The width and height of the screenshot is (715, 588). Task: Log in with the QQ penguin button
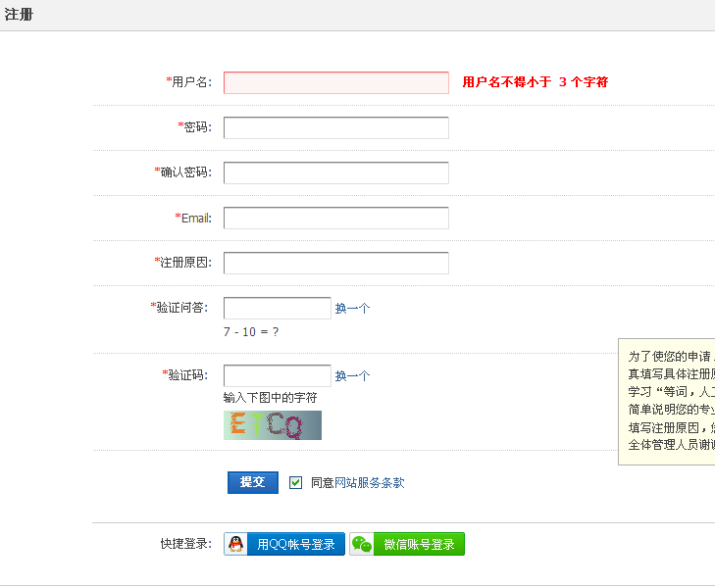pyautogui.click(x=284, y=545)
